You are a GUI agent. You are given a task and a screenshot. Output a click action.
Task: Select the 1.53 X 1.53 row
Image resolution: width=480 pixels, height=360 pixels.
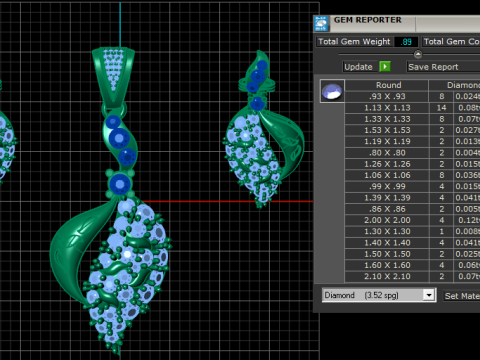pos(412,130)
